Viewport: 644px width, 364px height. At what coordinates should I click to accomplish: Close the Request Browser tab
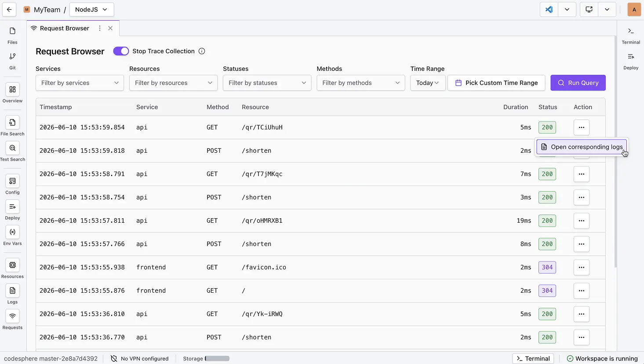coord(110,28)
